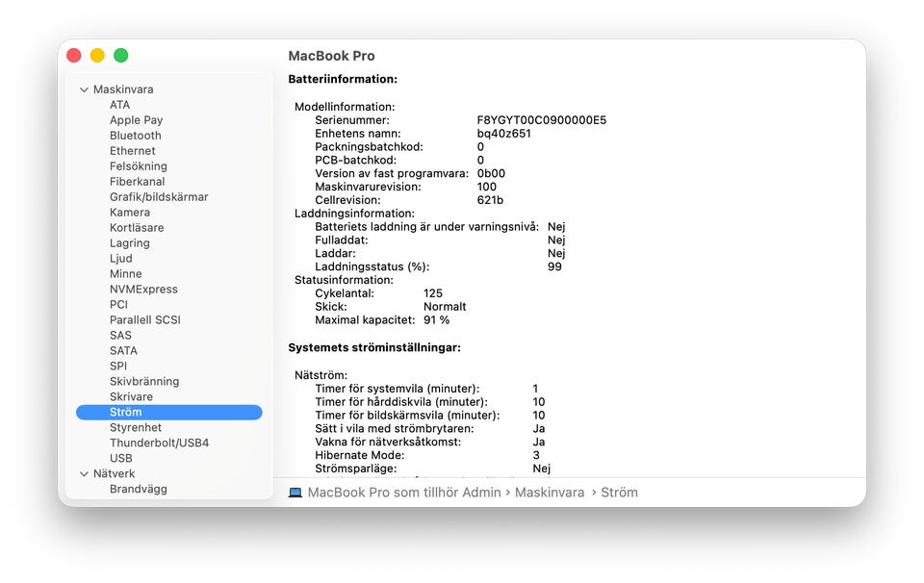Select NVMExpress in the sidebar
Viewport: 924px width, 583px height.
[x=143, y=290]
